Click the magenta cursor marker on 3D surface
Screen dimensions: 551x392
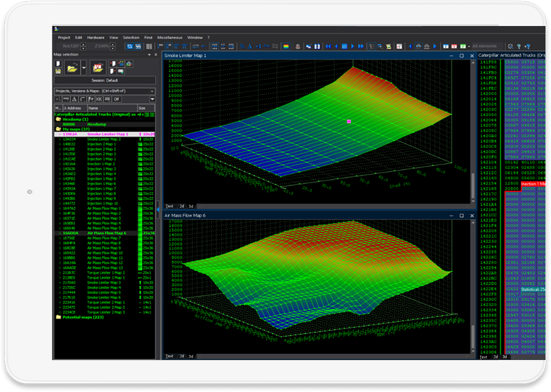click(349, 122)
